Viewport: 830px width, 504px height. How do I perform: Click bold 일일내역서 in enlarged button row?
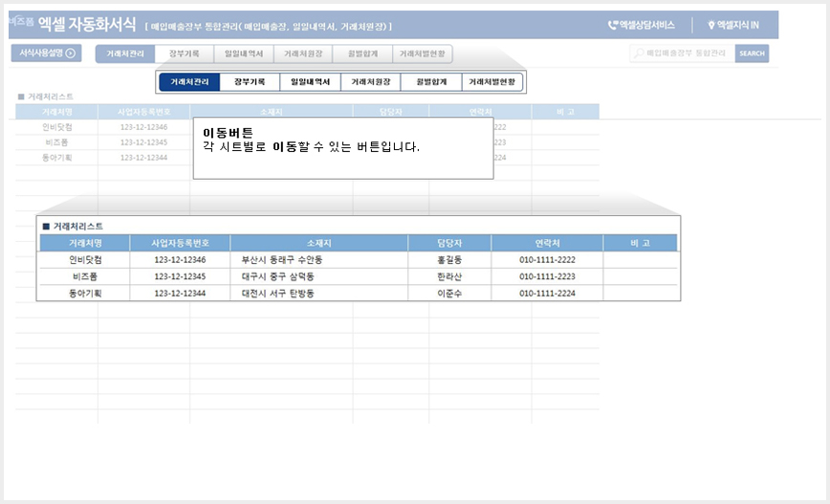[310, 82]
